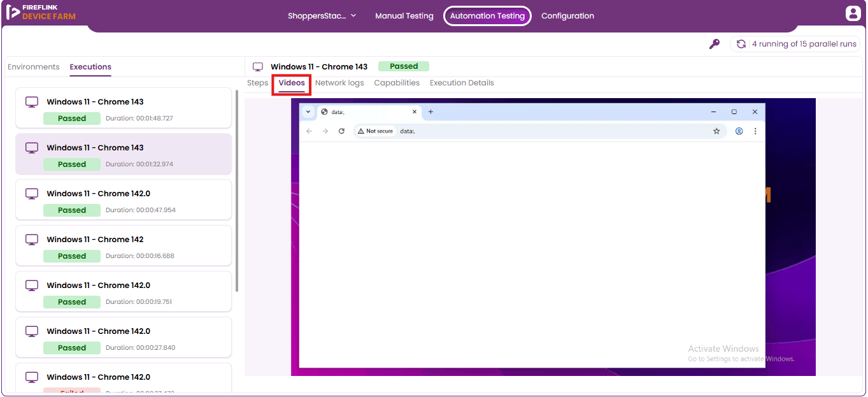The image size is (868, 397).
Task: Click the Fireflink Device Farm logo
Action: 41,12
